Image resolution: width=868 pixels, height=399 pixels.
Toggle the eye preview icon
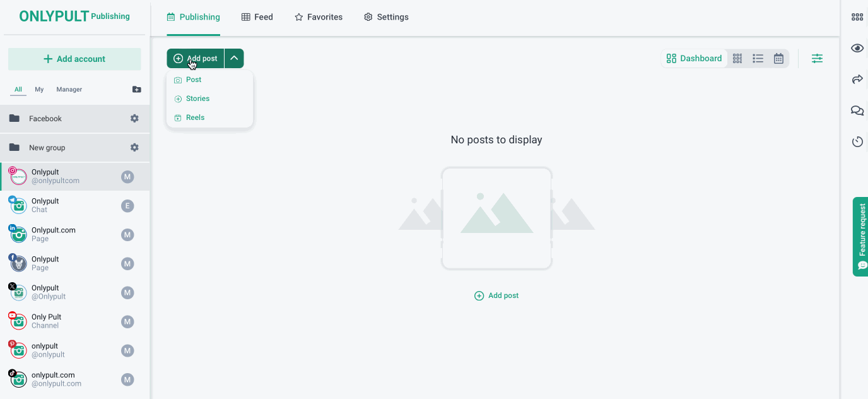click(x=857, y=49)
